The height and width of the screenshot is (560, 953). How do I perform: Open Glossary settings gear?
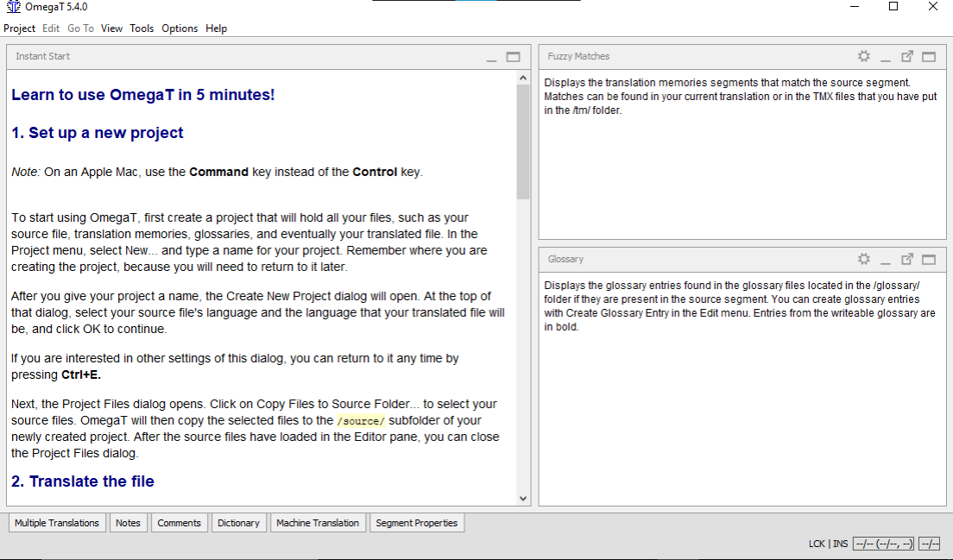point(863,260)
